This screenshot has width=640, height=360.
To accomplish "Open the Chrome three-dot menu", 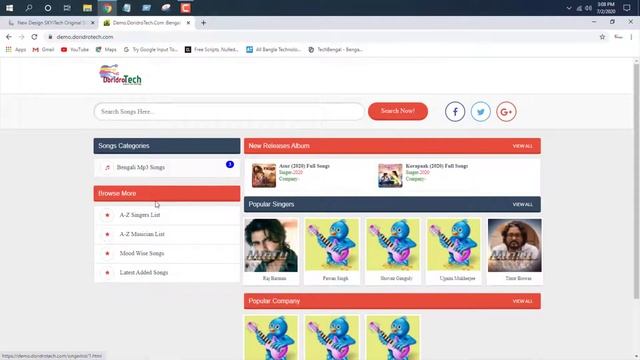I will point(631,37).
